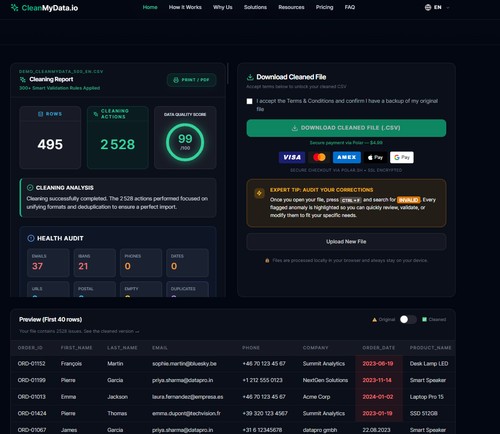Click the Cleaning Report sparkle icon

click(23, 79)
